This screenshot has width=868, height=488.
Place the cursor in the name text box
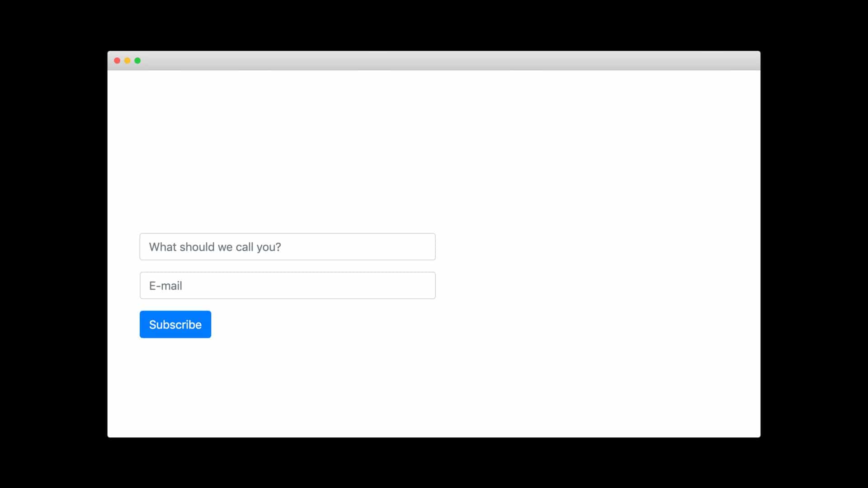(x=288, y=247)
